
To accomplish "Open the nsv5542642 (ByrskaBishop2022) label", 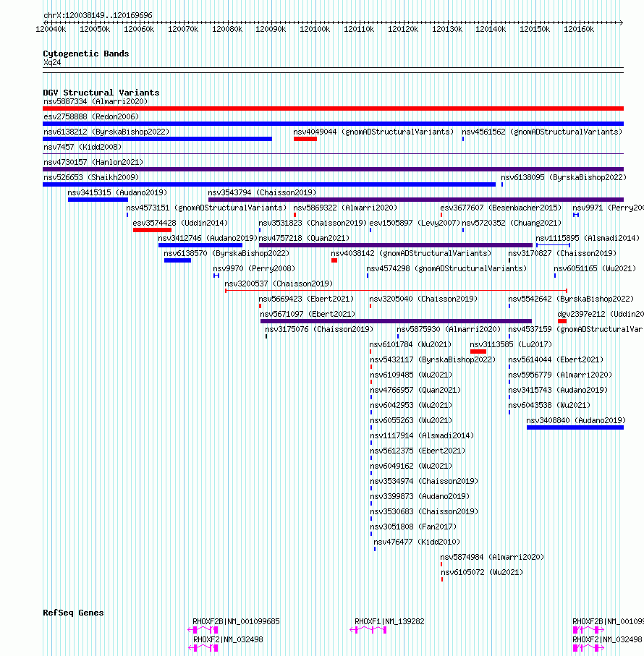I will 571,299.
